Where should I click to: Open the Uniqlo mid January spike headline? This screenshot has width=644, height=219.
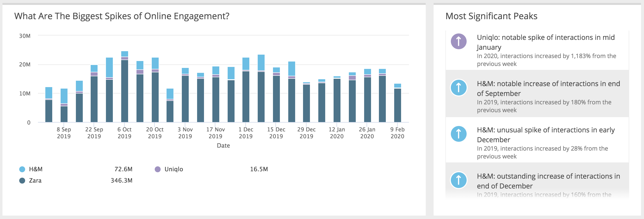[545, 42]
